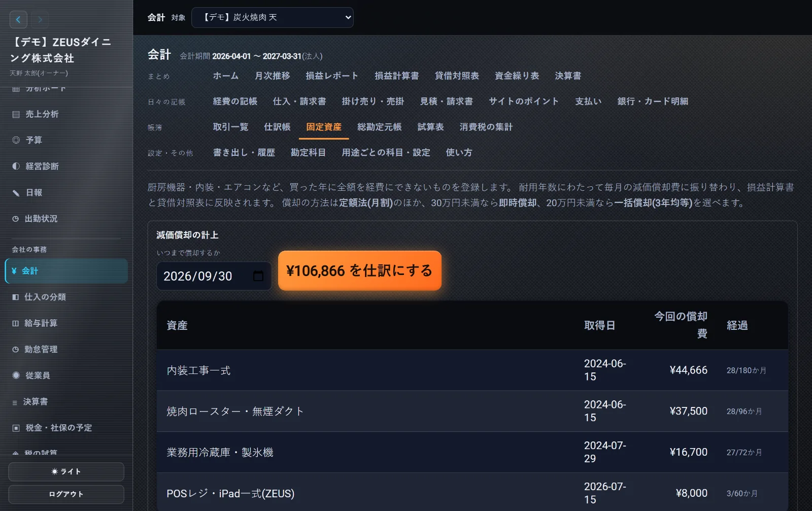Click the 出勤状況 clock icon

[16, 219]
